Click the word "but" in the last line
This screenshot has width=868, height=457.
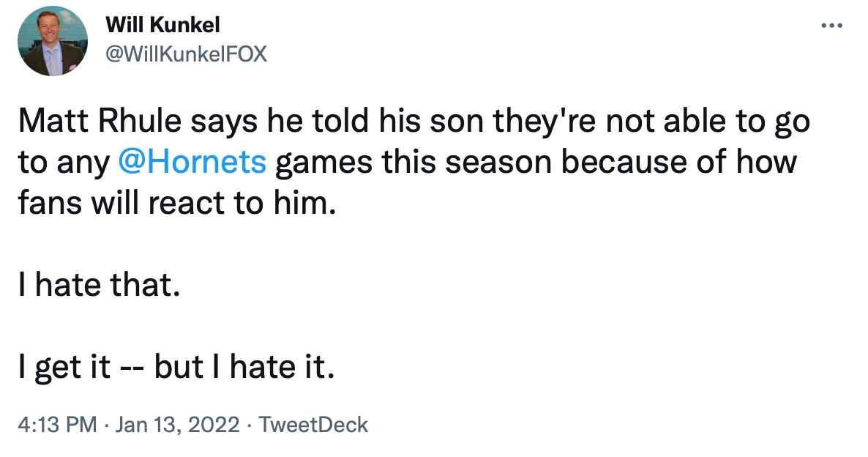(x=176, y=366)
